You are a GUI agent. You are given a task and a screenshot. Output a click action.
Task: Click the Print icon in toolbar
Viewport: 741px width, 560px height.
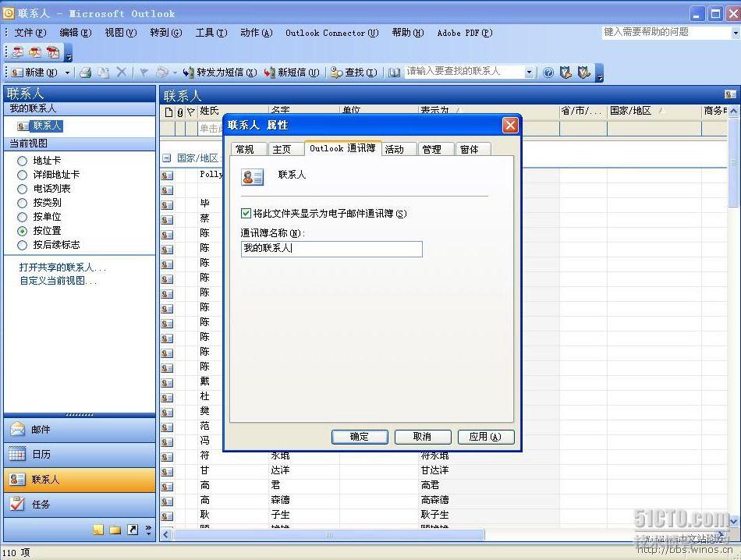click(86, 73)
